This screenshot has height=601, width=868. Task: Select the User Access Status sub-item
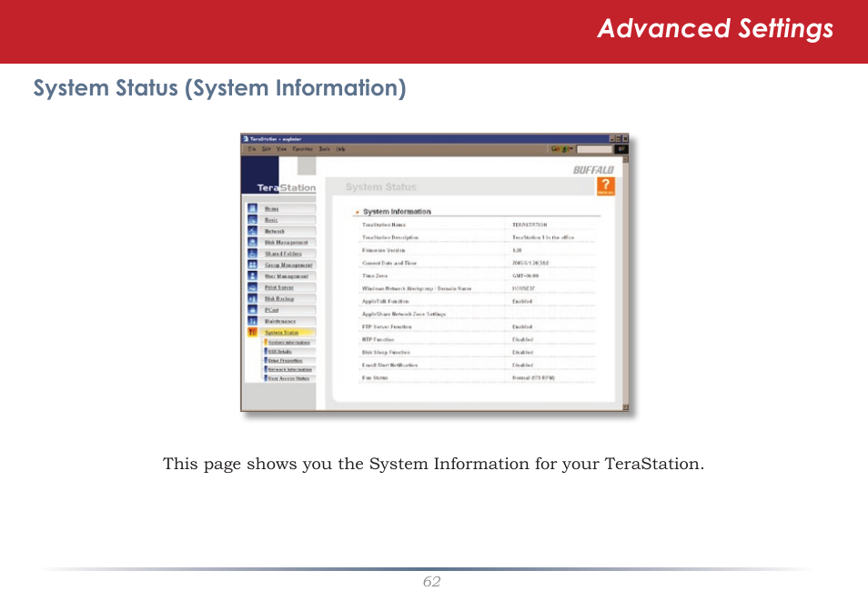coord(288,378)
